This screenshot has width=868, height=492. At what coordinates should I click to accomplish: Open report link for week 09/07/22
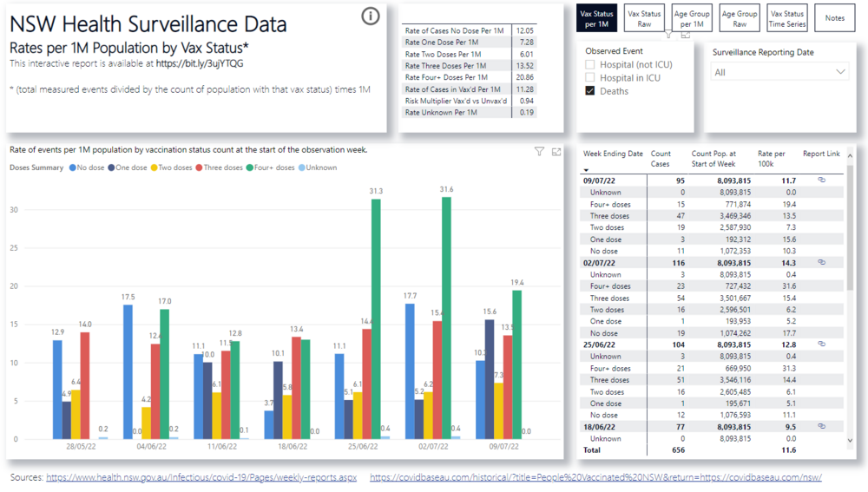click(821, 180)
